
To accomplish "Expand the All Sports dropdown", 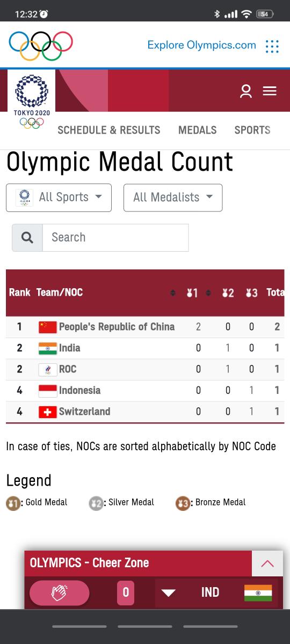I will (59, 197).
